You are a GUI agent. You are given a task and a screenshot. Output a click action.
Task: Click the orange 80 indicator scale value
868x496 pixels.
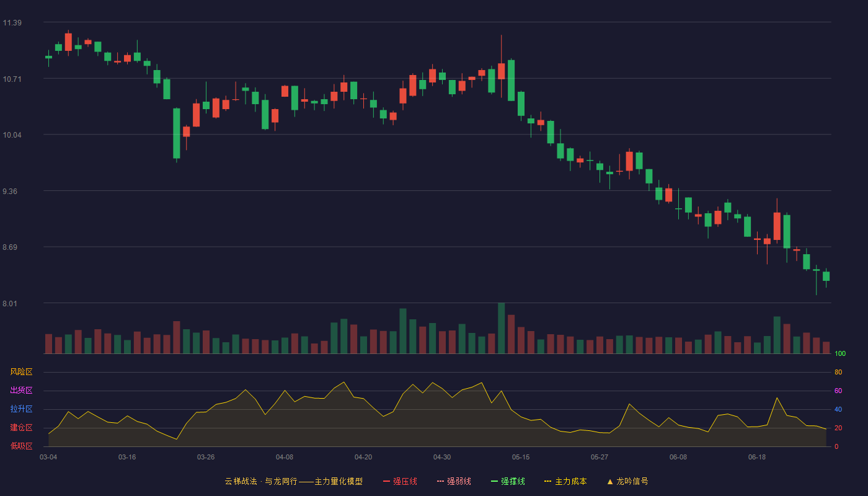(x=838, y=372)
